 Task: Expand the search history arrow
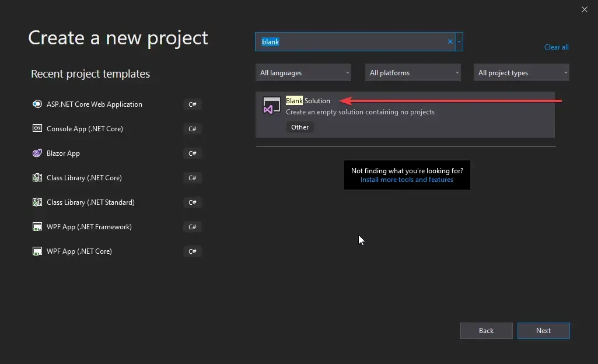tap(459, 41)
